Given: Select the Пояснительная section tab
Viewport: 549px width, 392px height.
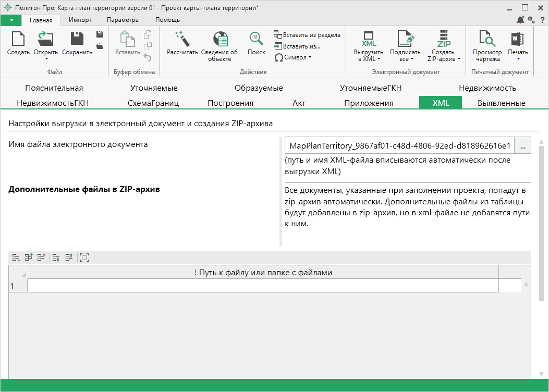Looking at the screenshot, I should pyautogui.click(x=54, y=88).
